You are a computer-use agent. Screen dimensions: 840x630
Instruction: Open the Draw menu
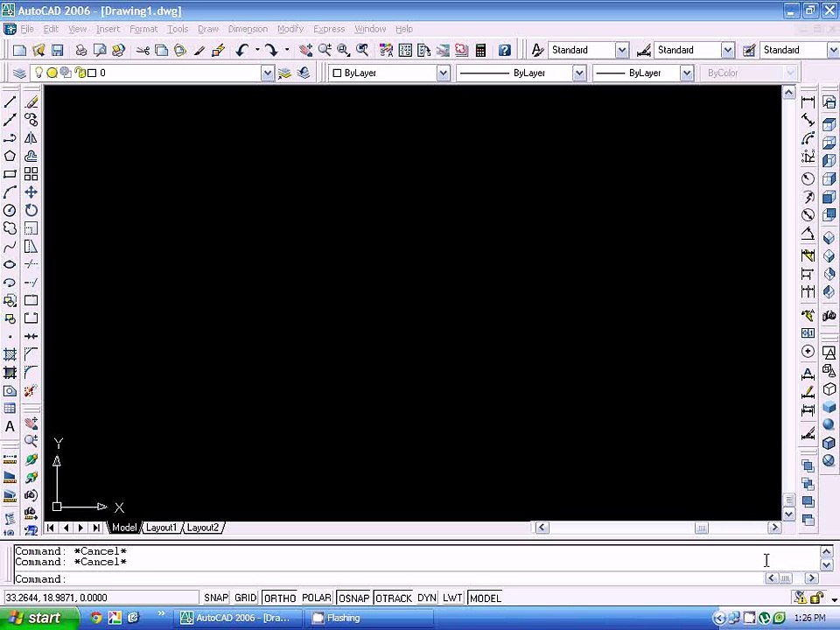coord(208,29)
